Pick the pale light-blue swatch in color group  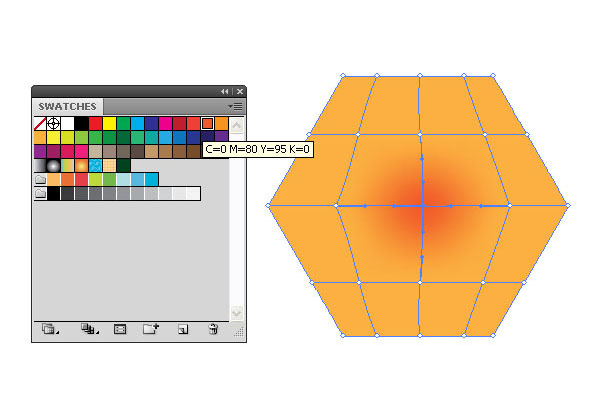coord(124,179)
